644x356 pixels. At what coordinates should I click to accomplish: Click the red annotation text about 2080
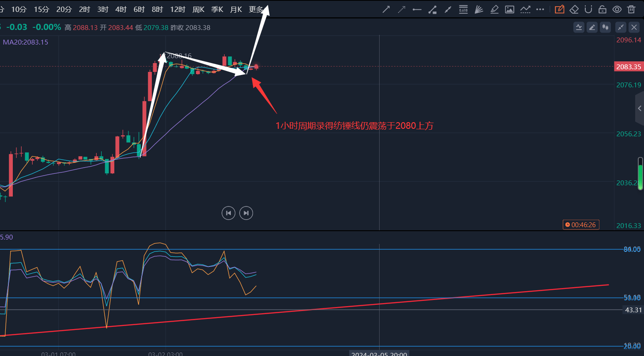point(355,126)
